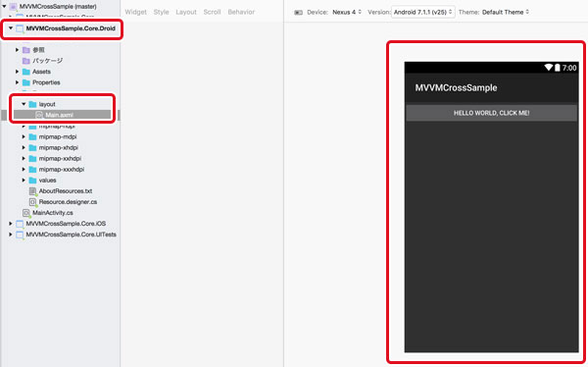Expand the Assets folder arrow
Viewport: 588px width, 367px height.
coord(18,72)
